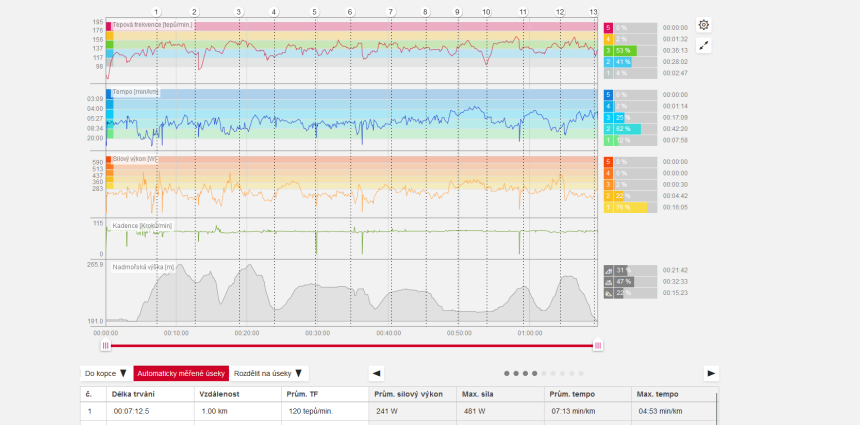Click the Prům. TF column header
The image size is (860, 425).
325,394
